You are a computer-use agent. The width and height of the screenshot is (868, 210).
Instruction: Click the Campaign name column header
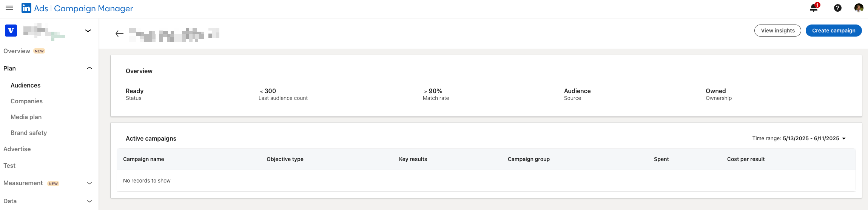tap(143, 159)
